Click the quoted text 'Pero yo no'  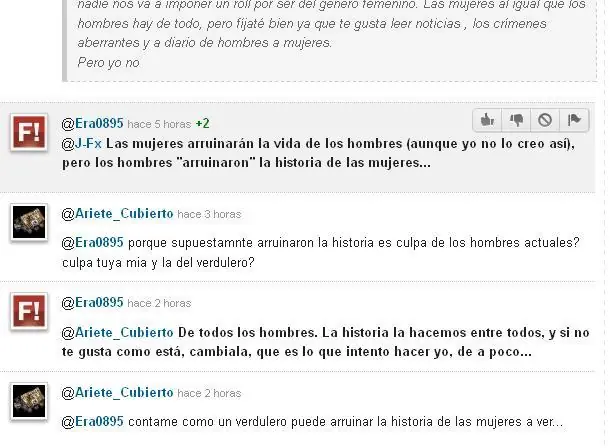point(109,62)
